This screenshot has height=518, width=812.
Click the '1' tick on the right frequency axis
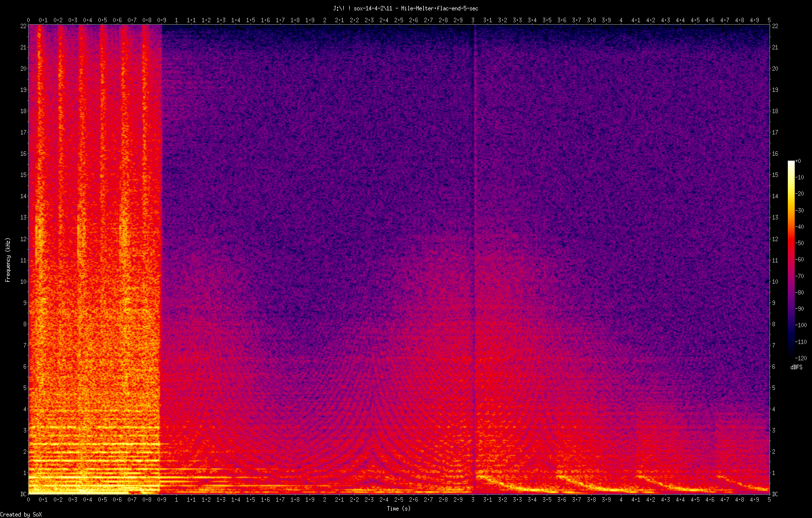click(773, 473)
